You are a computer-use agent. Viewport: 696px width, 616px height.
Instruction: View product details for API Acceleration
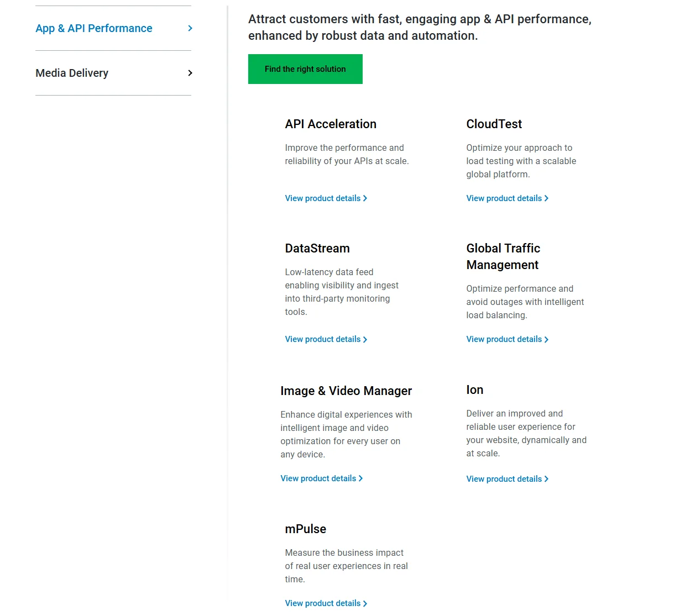pyautogui.click(x=326, y=198)
